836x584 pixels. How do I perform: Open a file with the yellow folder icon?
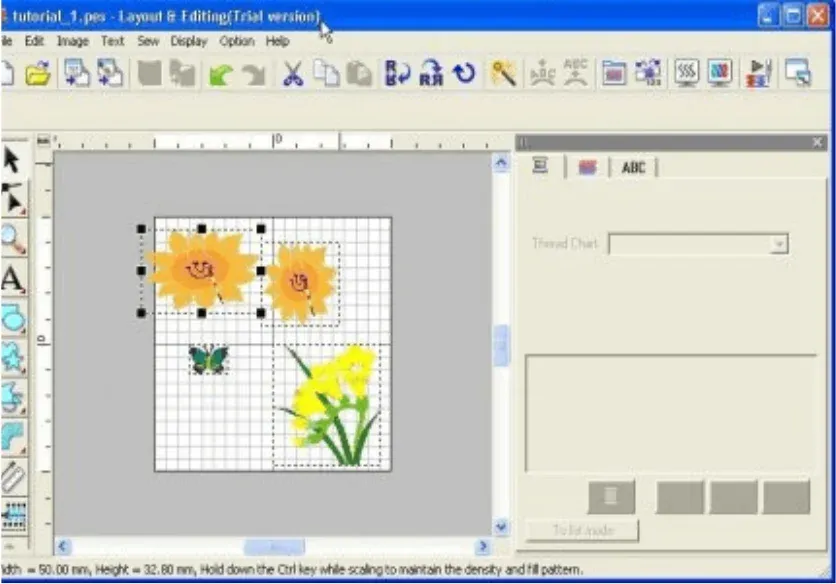[38, 73]
